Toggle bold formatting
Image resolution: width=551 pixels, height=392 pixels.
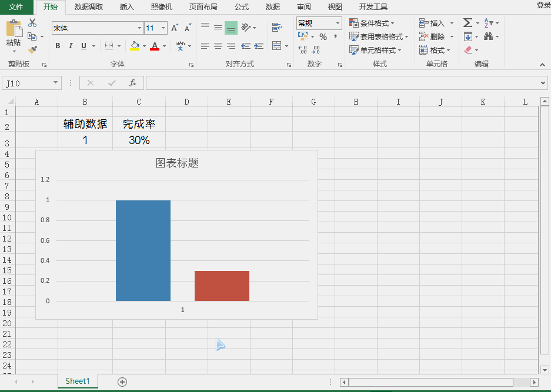(57, 45)
